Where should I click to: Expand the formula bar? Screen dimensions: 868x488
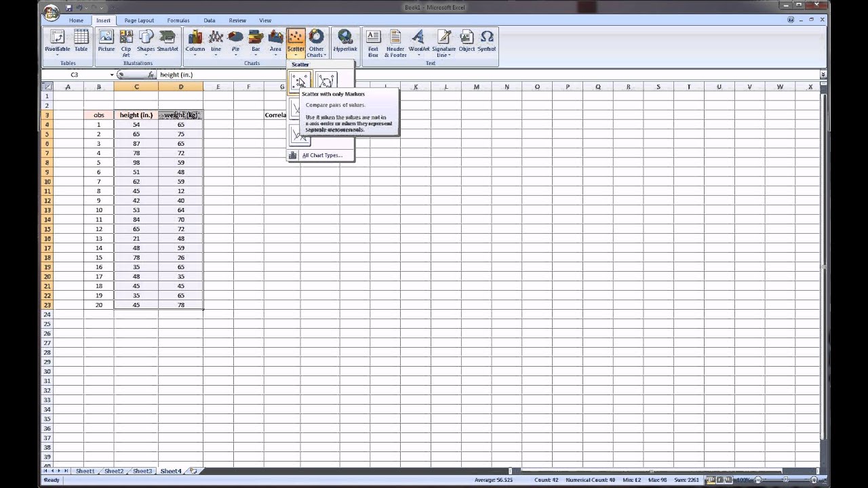click(x=823, y=75)
